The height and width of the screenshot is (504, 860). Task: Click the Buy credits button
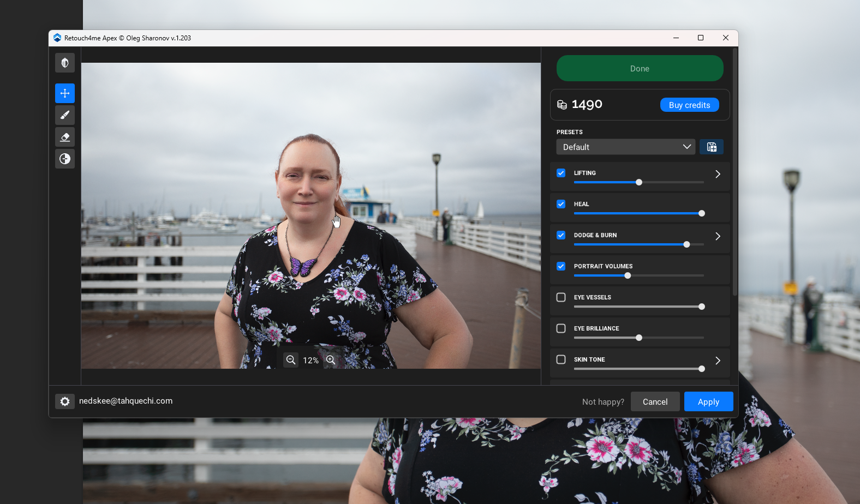689,105
